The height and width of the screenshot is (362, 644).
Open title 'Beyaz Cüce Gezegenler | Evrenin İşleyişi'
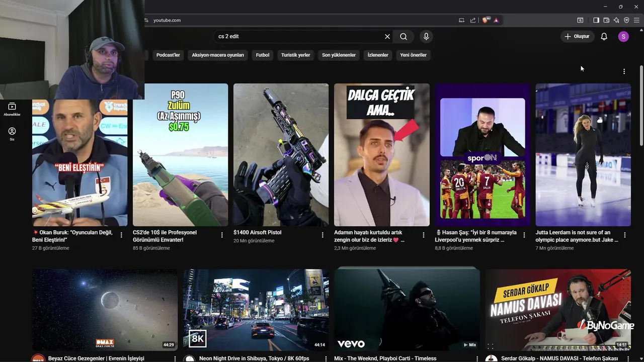click(x=96, y=358)
